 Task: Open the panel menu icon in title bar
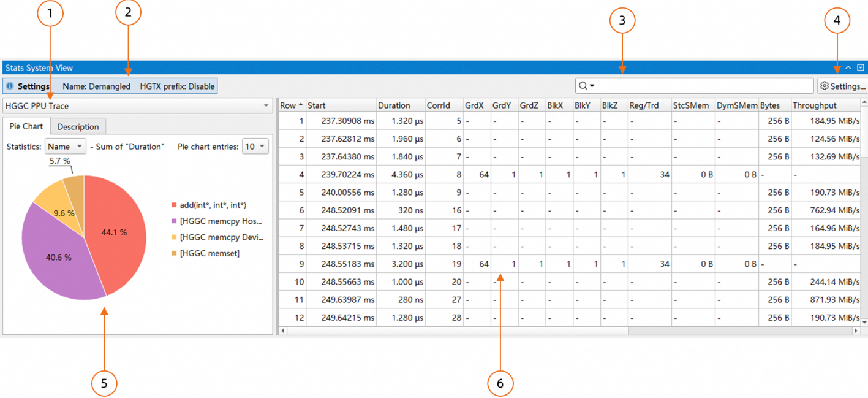pos(861,67)
